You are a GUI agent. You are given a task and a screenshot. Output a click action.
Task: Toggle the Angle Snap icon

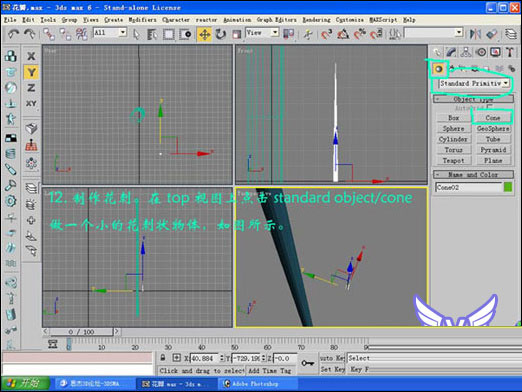pyautogui.click(x=343, y=34)
